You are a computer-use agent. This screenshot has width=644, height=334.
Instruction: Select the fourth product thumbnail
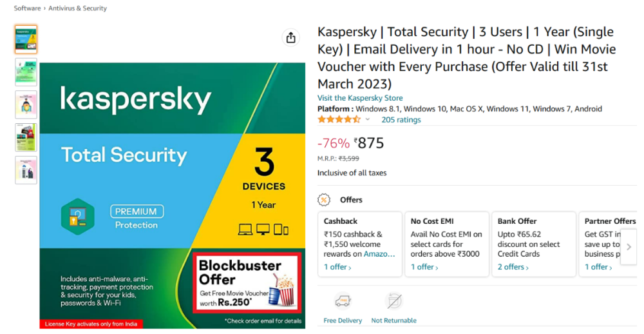(26, 137)
